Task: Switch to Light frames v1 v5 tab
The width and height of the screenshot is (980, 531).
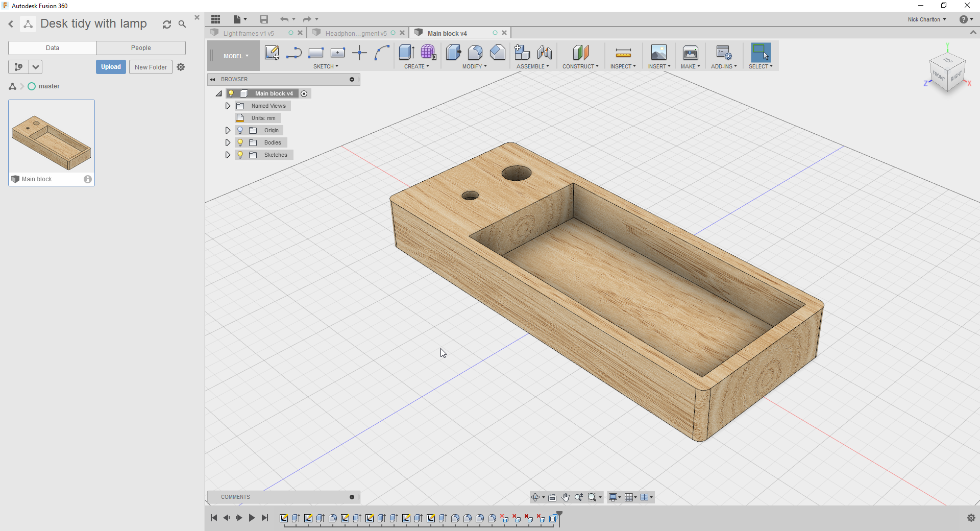Action: (249, 33)
